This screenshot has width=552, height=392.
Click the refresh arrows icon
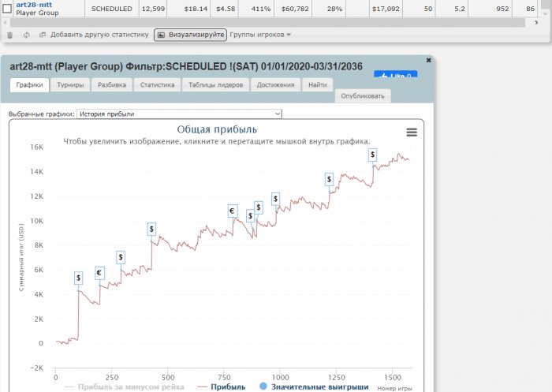[x=26, y=35]
